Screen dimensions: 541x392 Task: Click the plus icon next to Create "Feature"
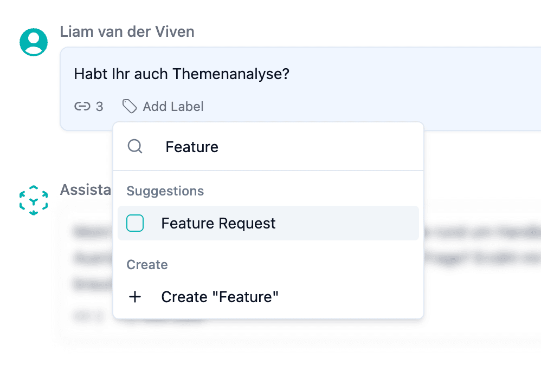pos(135,297)
